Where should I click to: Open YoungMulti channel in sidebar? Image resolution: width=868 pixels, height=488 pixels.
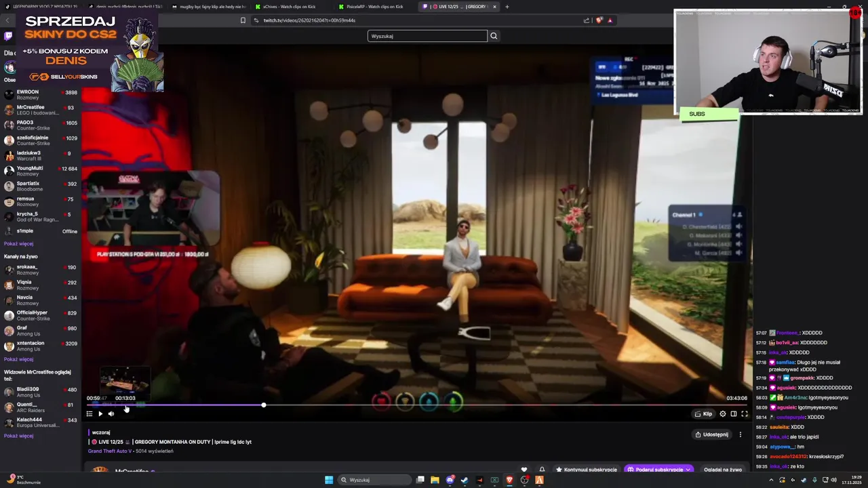[x=41, y=171]
